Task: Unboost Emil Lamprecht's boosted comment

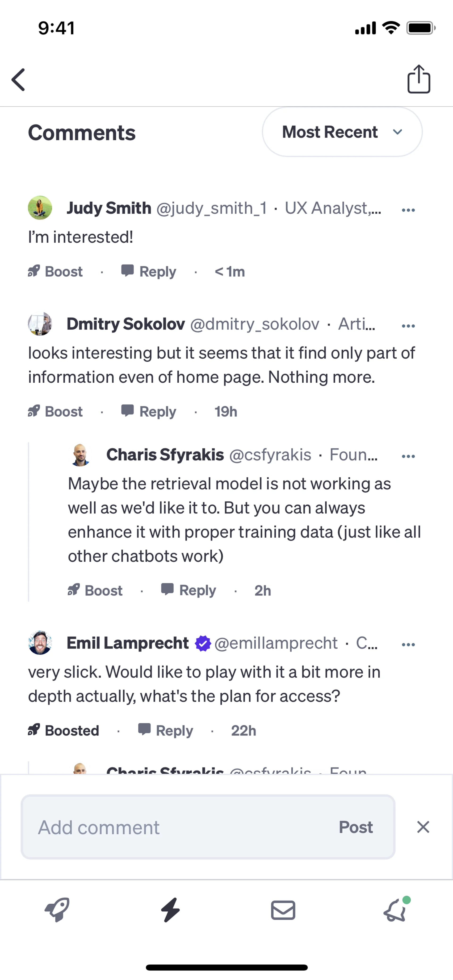Action: tap(63, 730)
